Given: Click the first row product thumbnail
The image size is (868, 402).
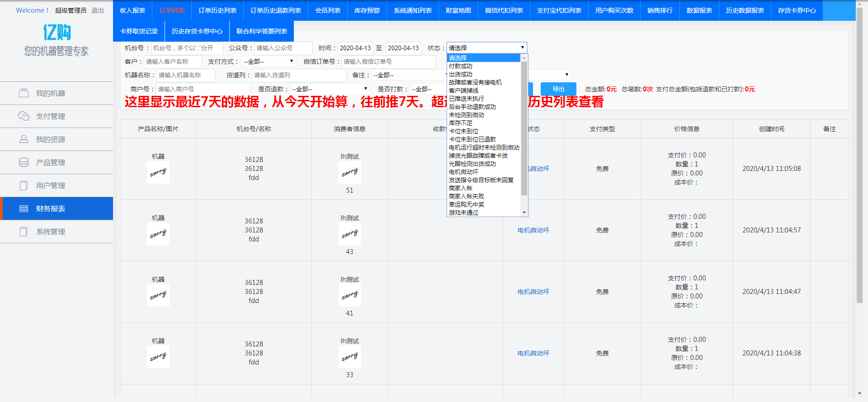Looking at the screenshot, I should (x=158, y=172).
